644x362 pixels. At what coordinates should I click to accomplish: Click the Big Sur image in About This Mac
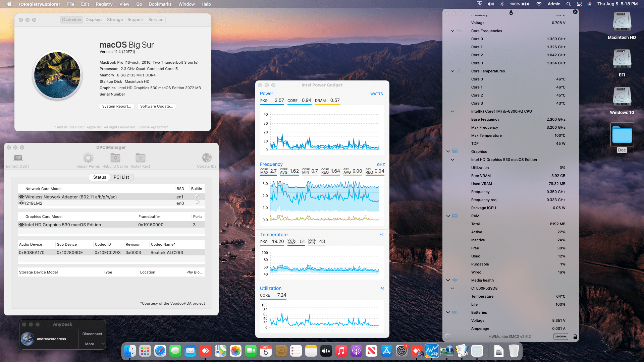pos(57,75)
